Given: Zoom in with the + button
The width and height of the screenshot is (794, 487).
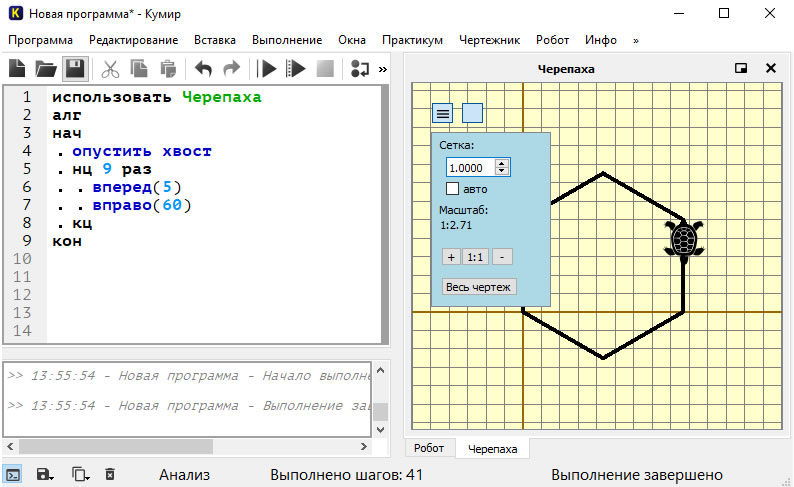Looking at the screenshot, I should point(451,257).
